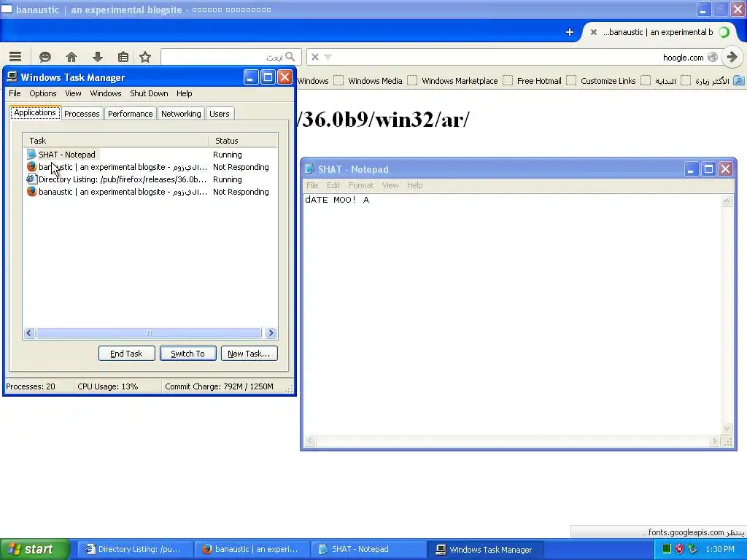747x560 pixels.
Task: Select first banaustic Not Responding task
Action: (x=150, y=167)
